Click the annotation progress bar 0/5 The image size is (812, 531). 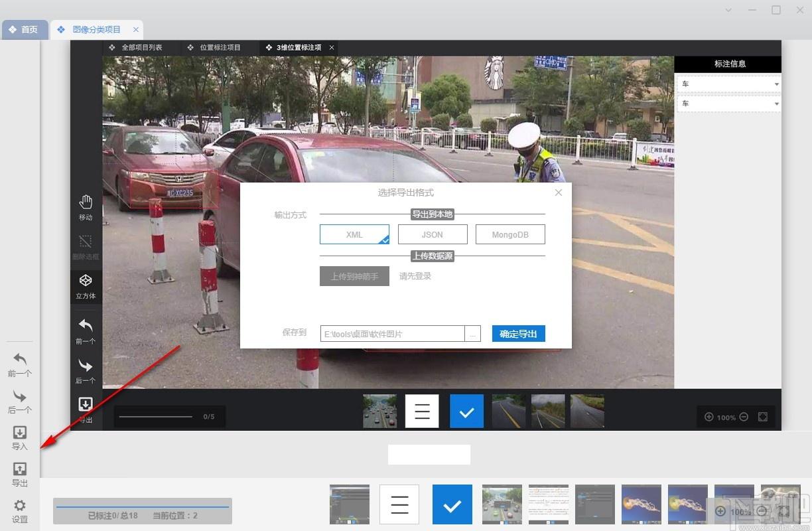pyautogui.click(x=169, y=416)
